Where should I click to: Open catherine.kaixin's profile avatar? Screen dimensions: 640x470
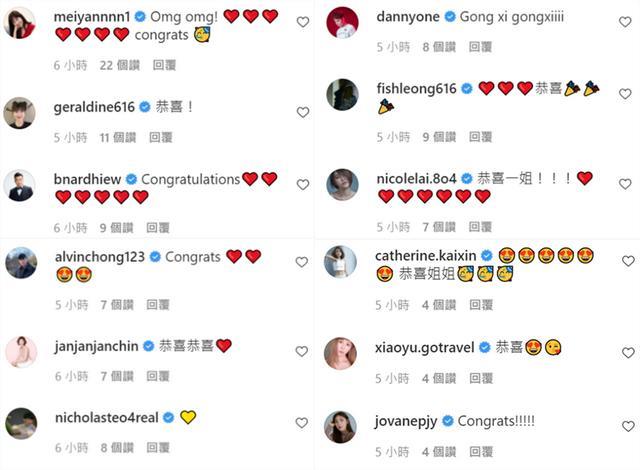[340, 262]
